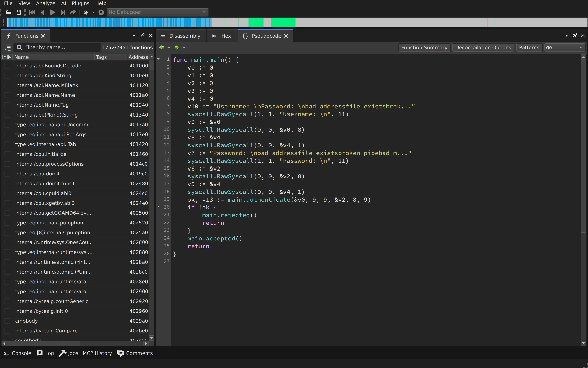Collapse func main.main fold arrow
The height and width of the screenshot is (368, 588).
[158, 59]
